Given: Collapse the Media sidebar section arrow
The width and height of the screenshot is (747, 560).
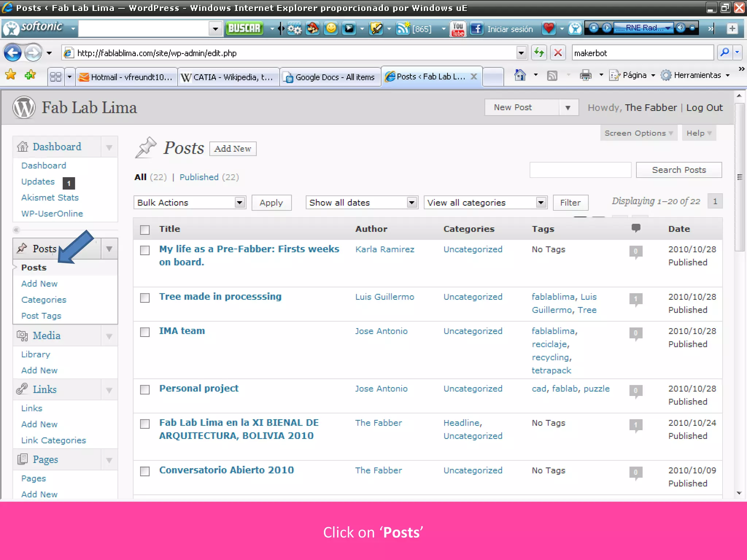Looking at the screenshot, I should click(x=109, y=336).
